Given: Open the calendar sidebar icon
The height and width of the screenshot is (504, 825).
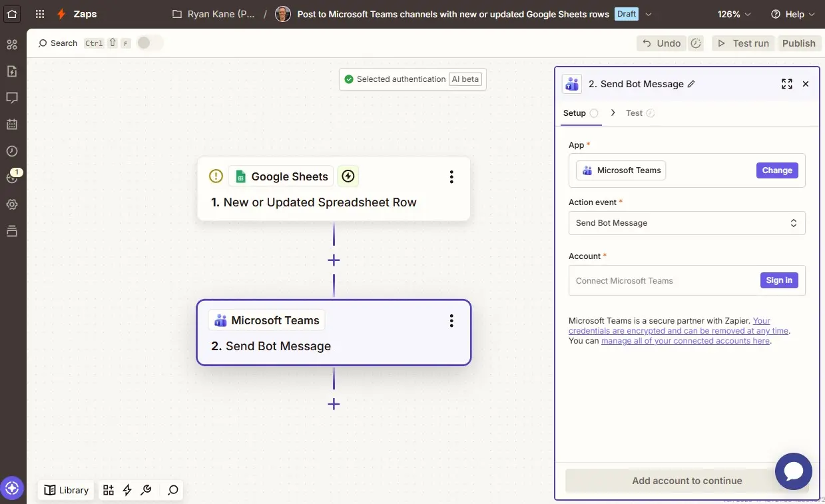Looking at the screenshot, I should [12, 125].
